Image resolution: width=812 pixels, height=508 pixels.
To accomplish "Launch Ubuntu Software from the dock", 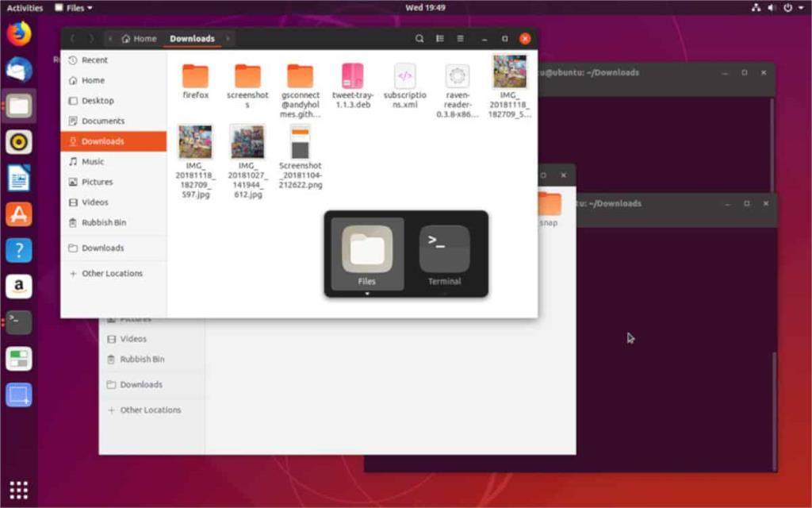I will [19, 214].
